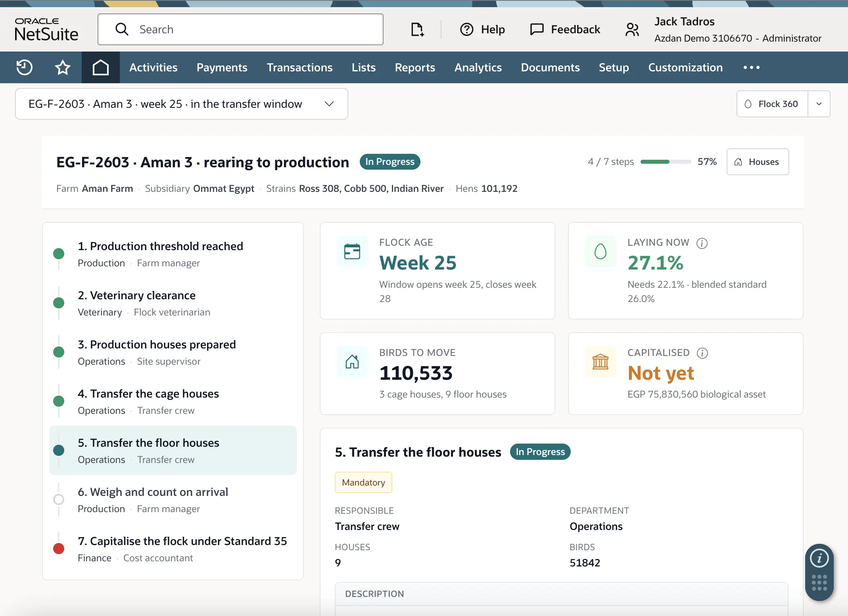Open the Setup menu

614,67
